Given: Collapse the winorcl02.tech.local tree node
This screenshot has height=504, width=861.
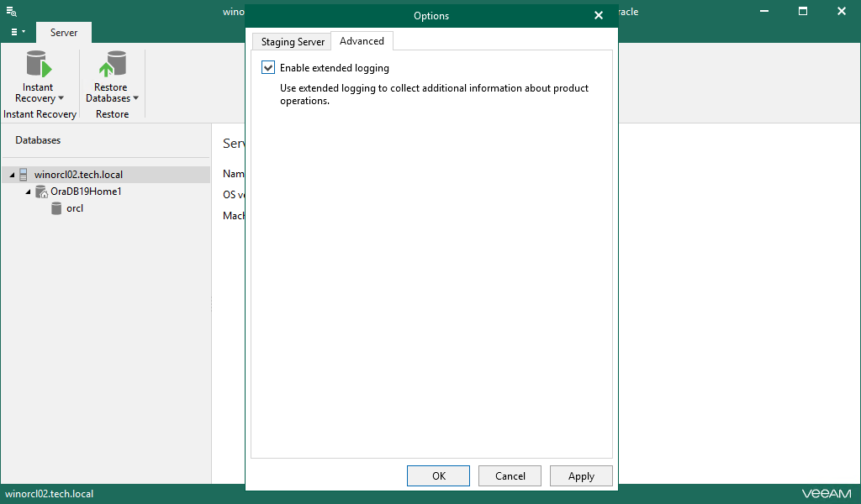Looking at the screenshot, I should tap(12, 175).
